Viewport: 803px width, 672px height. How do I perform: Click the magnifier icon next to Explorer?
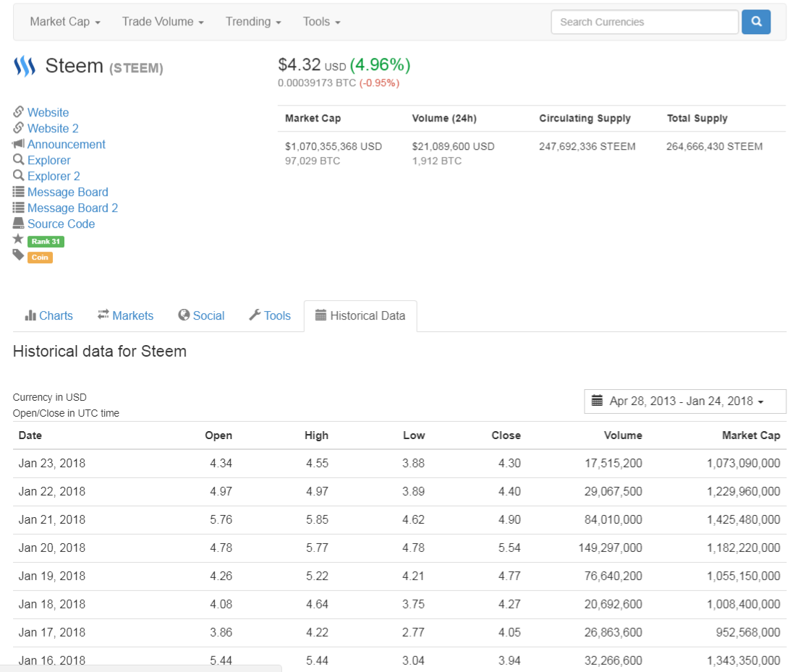19,160
